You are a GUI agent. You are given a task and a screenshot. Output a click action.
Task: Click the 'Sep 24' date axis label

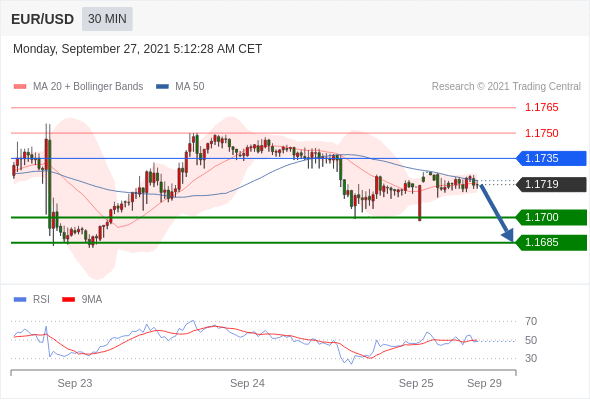[x=247, y=383]
